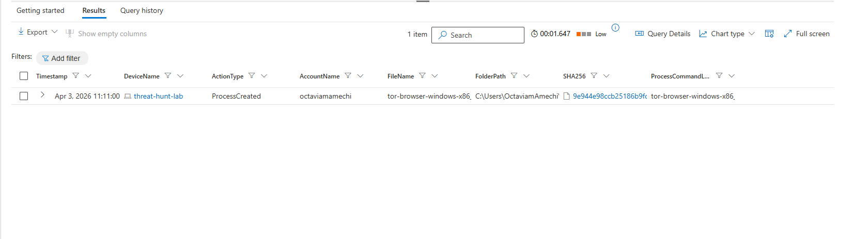868x239 pixels.
Task: Click the customize columns icon
Action: click(769, 34)
